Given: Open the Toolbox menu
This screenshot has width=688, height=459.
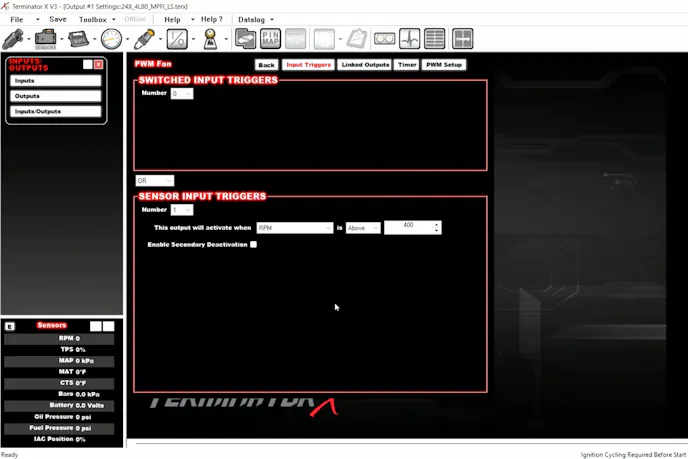Looking at the screenshot, I should point(93,19).
